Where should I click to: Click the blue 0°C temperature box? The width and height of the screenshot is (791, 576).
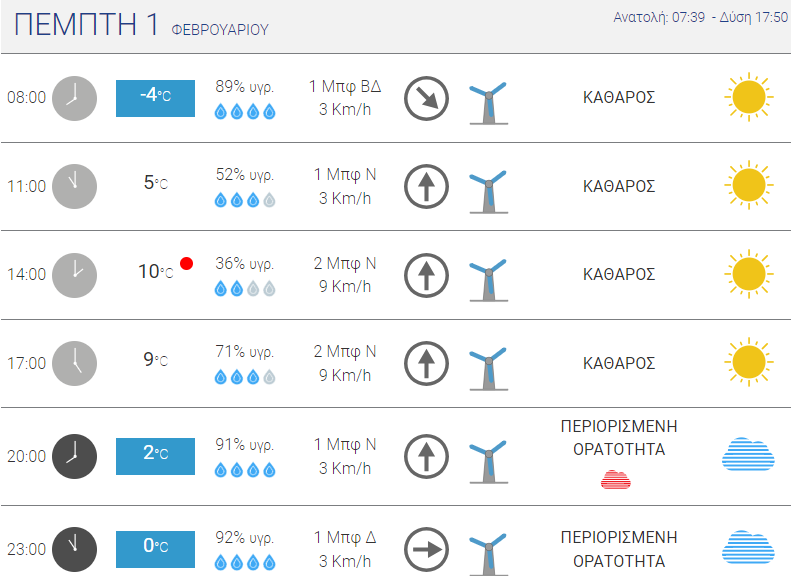(155, 549)
